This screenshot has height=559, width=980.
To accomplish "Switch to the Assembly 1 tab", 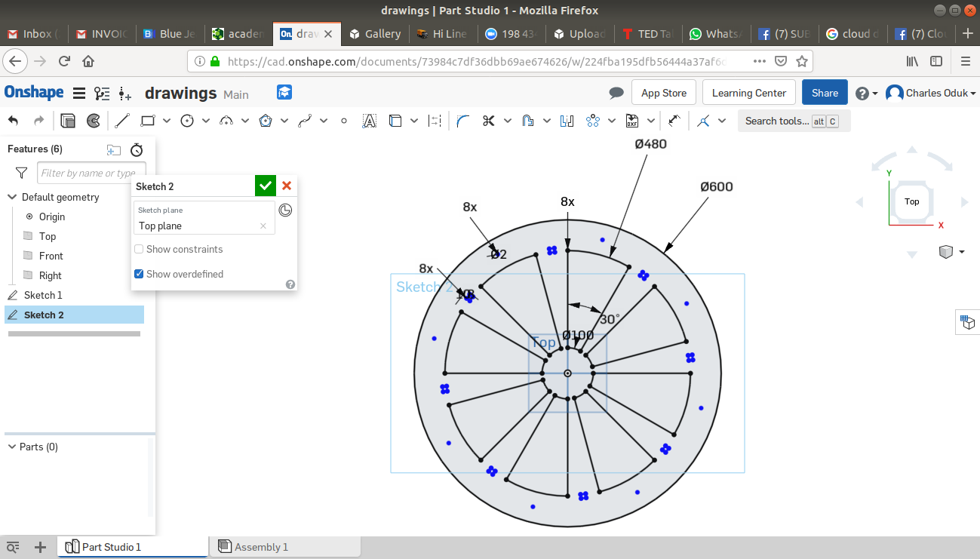I will click(285, 547).
